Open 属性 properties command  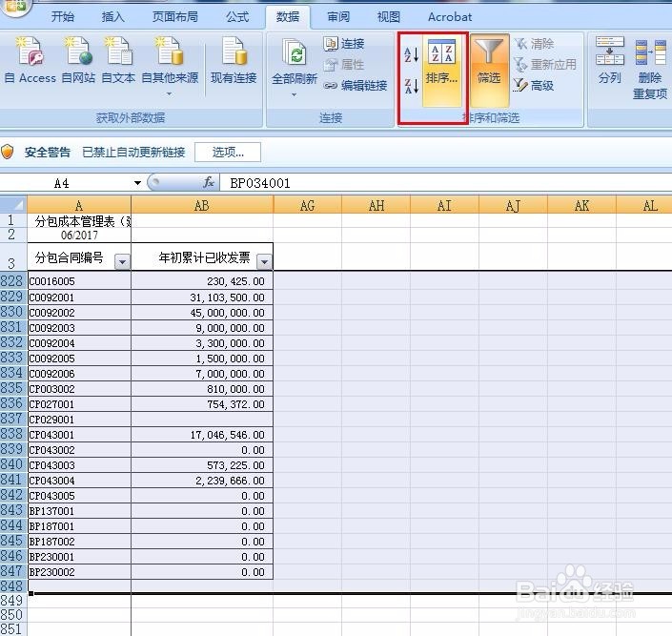pos(344,64)
